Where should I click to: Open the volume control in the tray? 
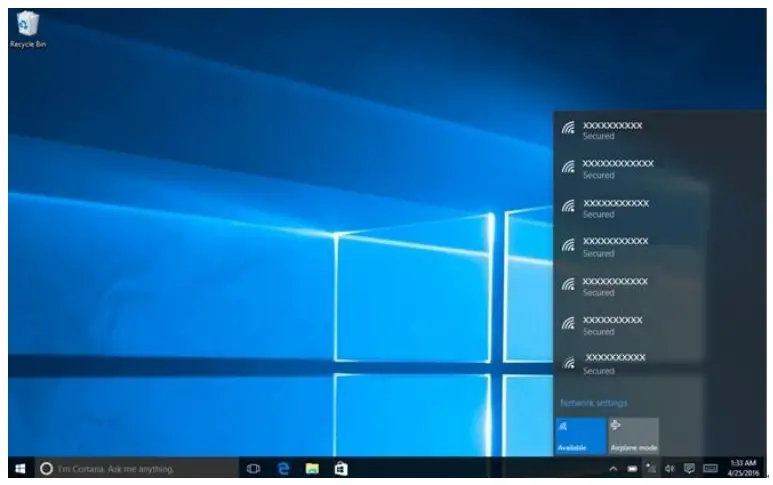point(669,469)
